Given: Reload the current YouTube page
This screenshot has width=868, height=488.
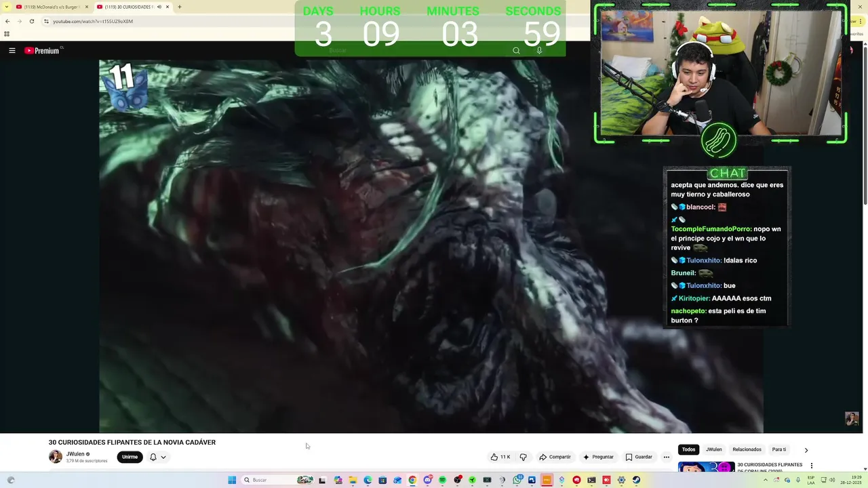Looking at the screenshot, I should 31,21.
